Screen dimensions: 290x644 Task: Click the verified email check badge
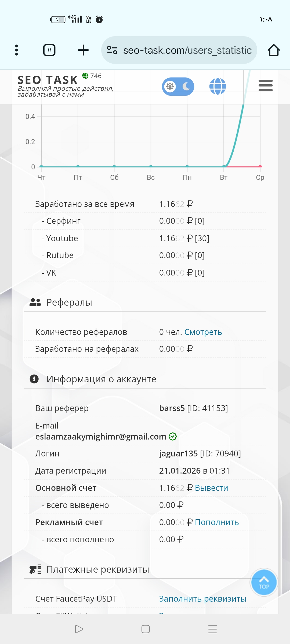click(x=173, y=437)
